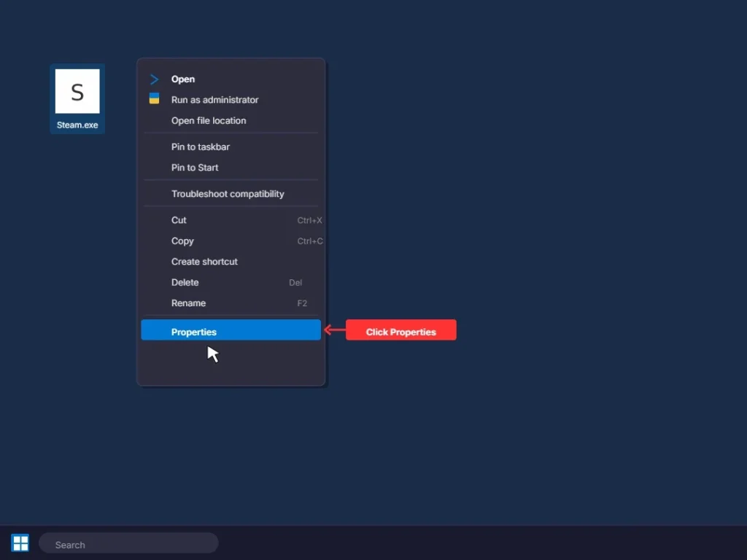Click inside the taskbar Search field
This screenshot has width=747, height=560.
click(128, 542)
